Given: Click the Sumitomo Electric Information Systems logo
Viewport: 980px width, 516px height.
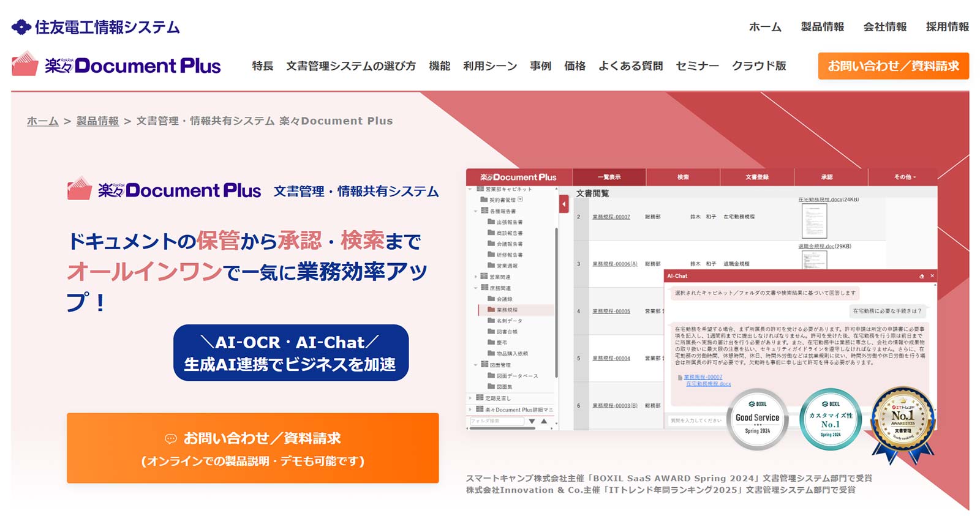Looking at the screenshot, I should (96, 27).
